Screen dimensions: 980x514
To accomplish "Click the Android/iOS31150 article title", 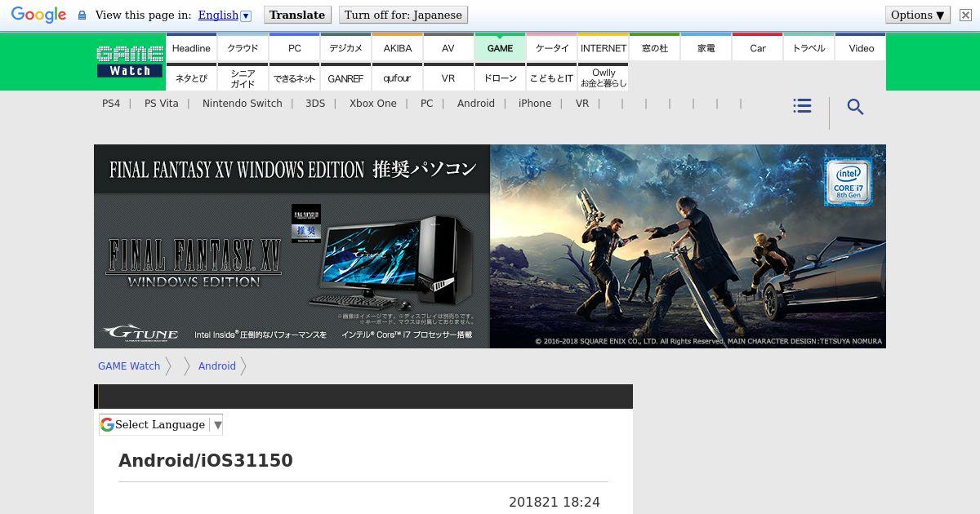I will click(x=206, y=460).
